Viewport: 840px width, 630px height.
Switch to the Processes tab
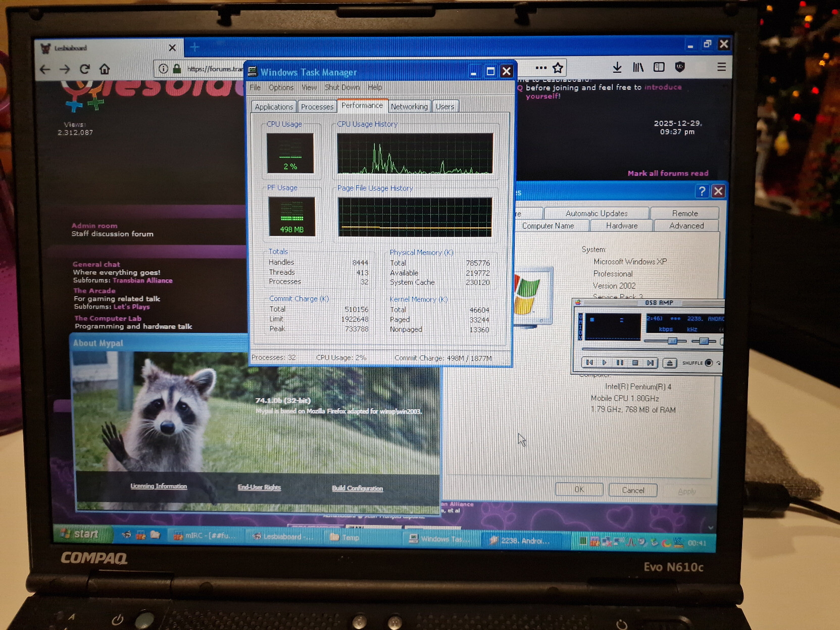tap(317, 107)
